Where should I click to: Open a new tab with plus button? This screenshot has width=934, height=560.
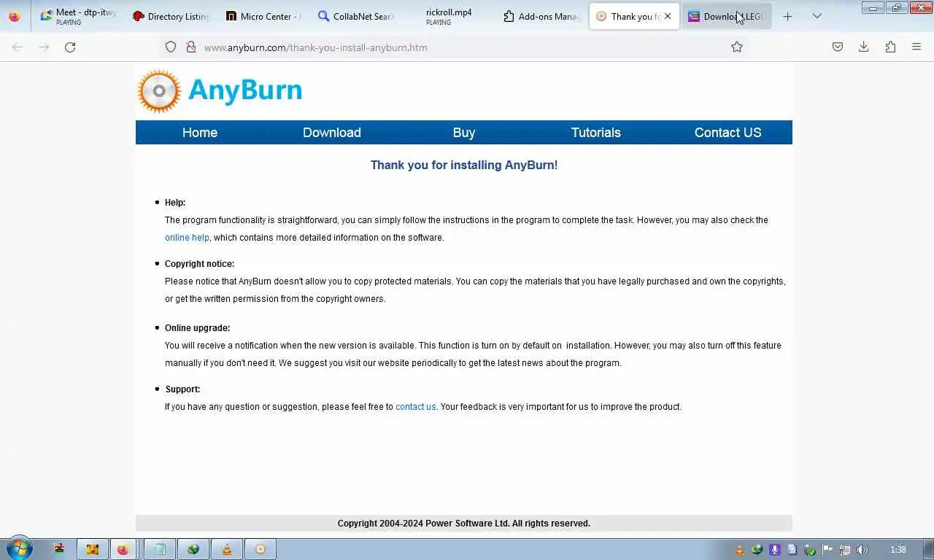coord(787,16)
